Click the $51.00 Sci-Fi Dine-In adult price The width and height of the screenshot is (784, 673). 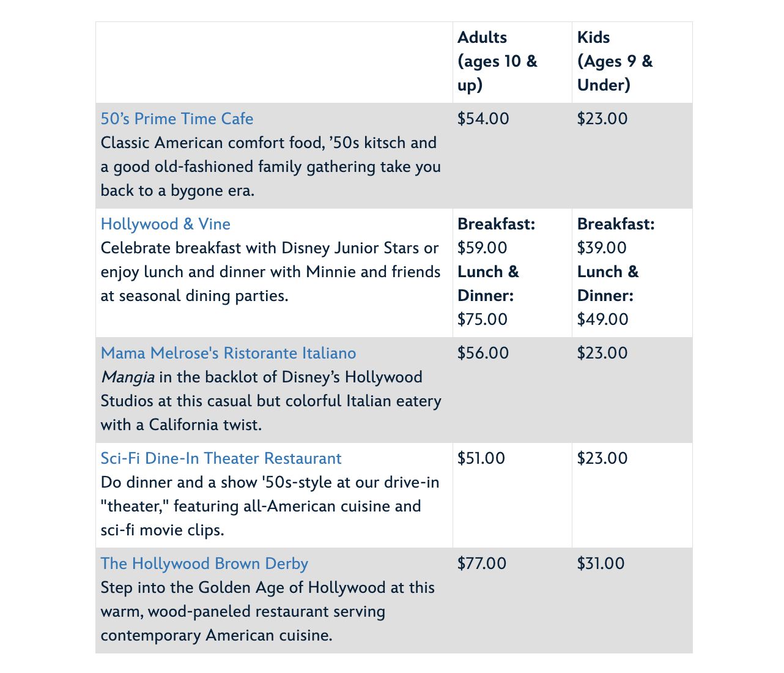pos(481,458)
